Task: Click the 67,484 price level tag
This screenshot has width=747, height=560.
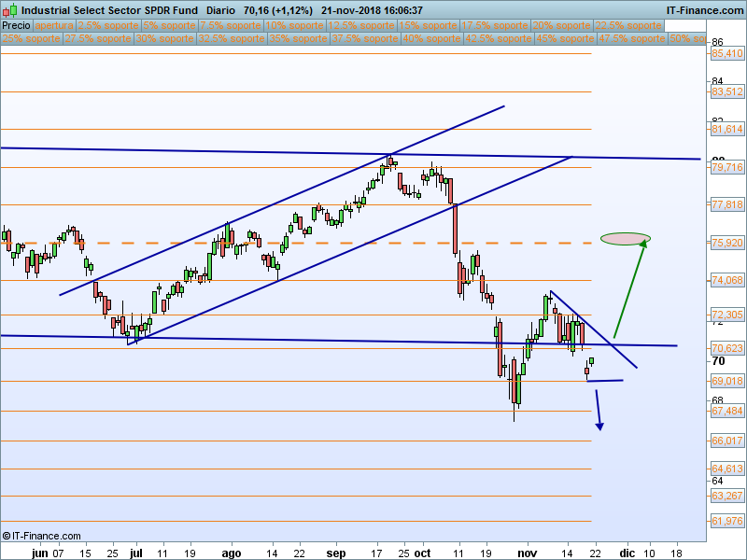Action: coord(727,411)
